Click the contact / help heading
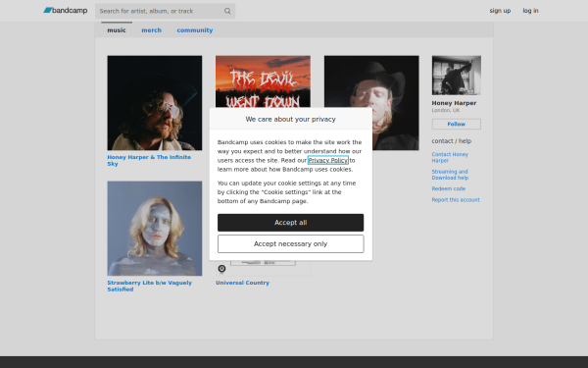This screenshot has height=368, width=588. [451, 141]
